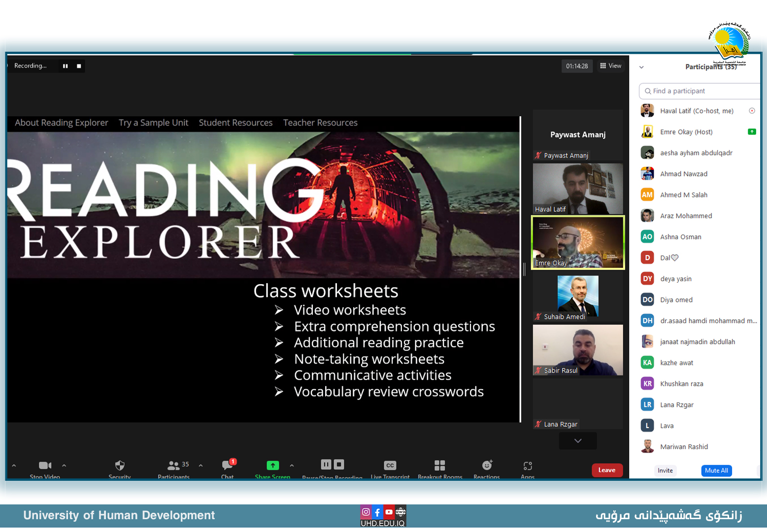Click the meeting timer 01:14:28

577,66
